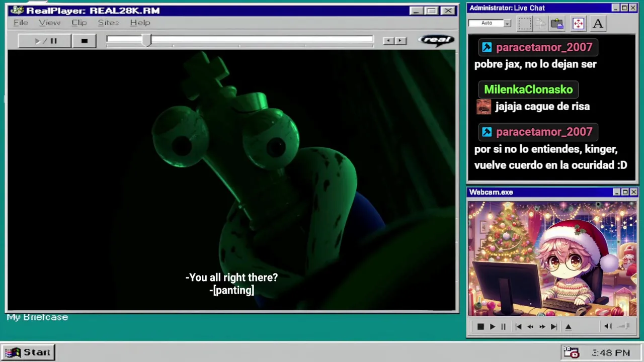Stop playback with RealPlayer stop button
This screenshot has width=644, height=362.
coord(85,41)
